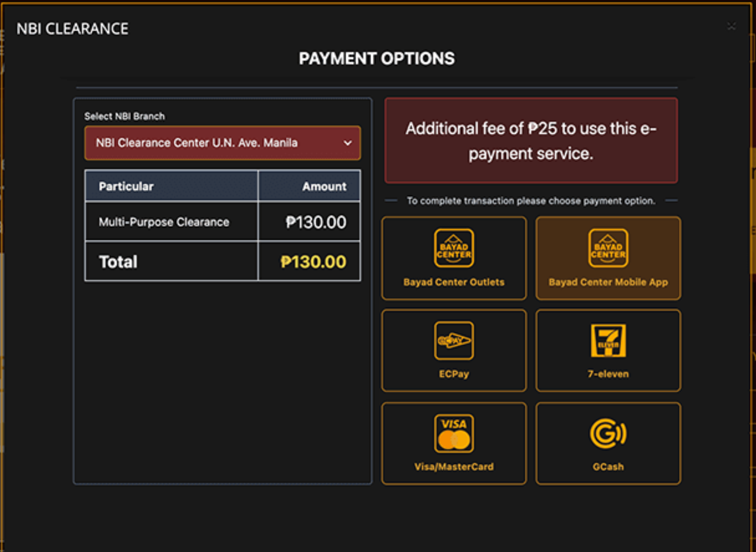Screen dimensions: 756x552
Task: Click the branch selector chevron arrow
Action: pos(347,143)
